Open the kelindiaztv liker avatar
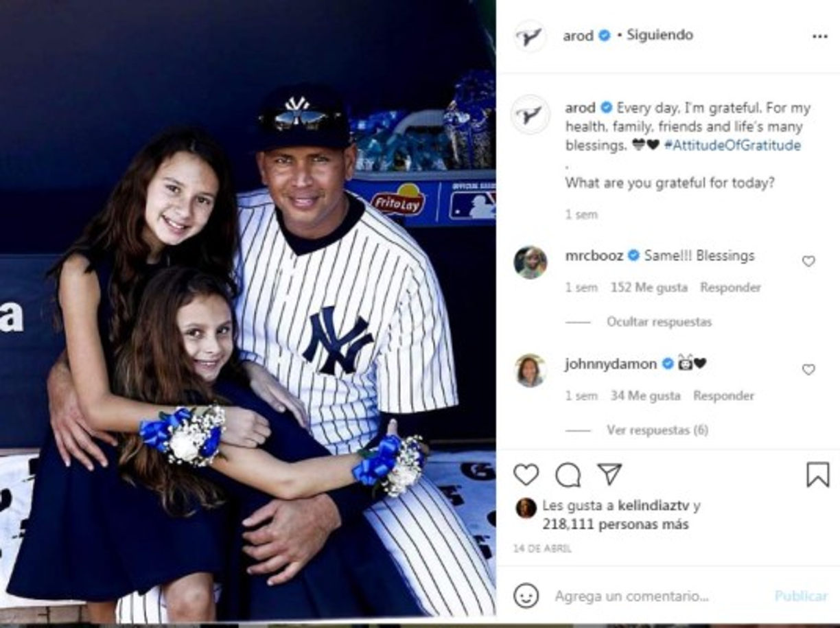Image resolution: width=840 pixels, height=628 pixels. coord(526,508)
